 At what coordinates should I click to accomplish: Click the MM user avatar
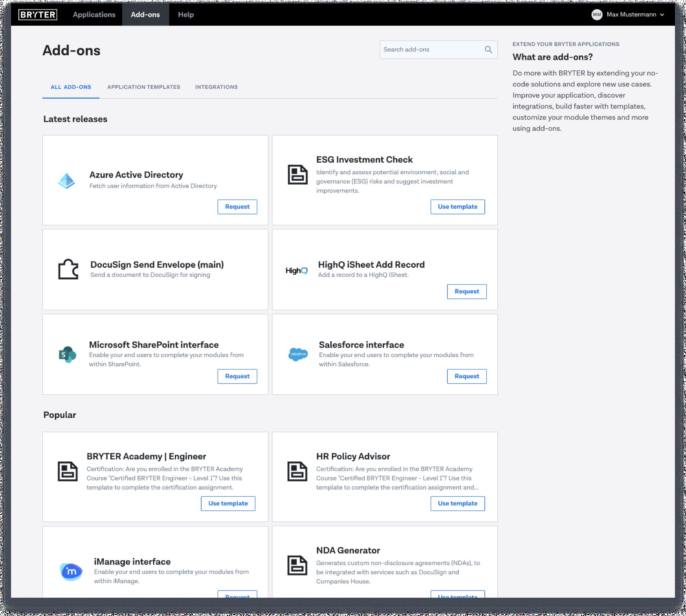(x=596, y=14)
